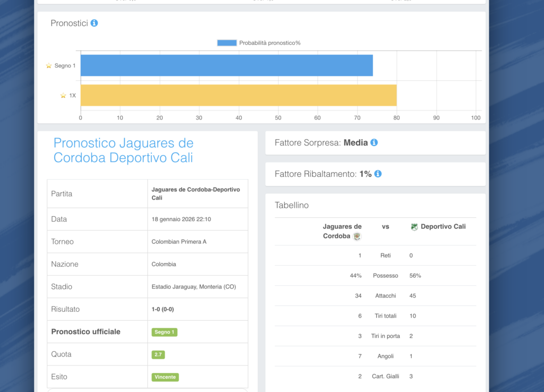Click the blue Segno 1 chart bar

(x=226, y=65)
